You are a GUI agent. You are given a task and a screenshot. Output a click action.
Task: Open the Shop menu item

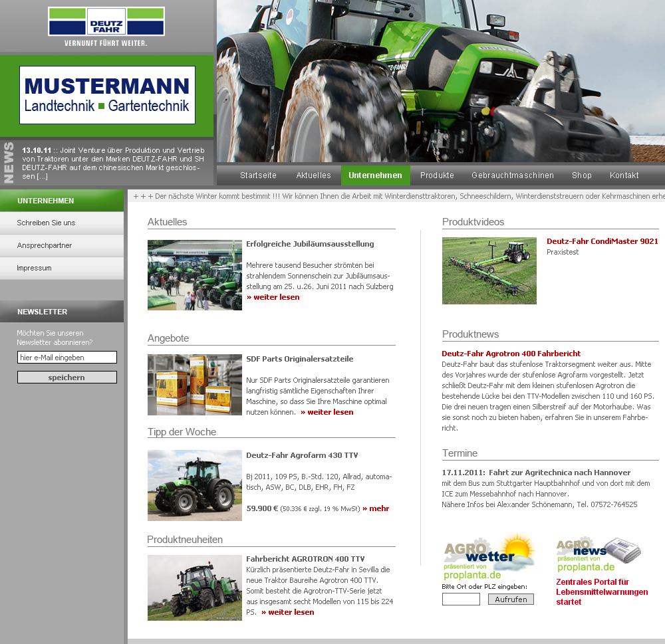[581, 175]
